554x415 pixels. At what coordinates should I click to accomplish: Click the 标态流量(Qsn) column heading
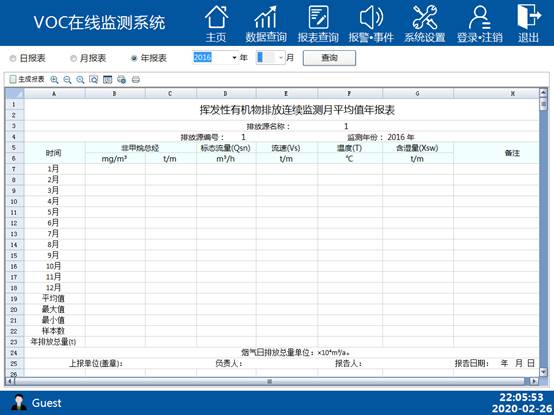point(226,148)
